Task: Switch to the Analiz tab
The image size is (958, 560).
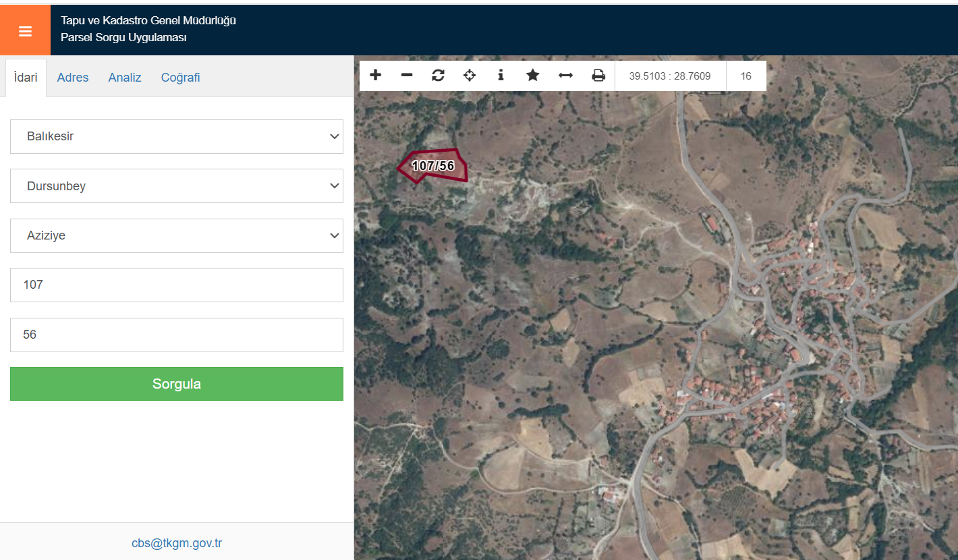Action: pos(125,78)
